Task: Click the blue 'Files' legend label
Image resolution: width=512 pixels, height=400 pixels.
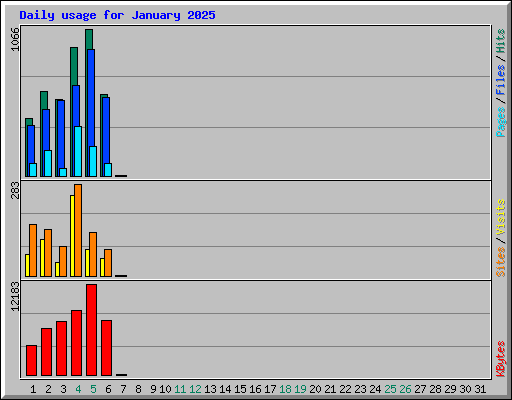Action: tap(500, 80)
